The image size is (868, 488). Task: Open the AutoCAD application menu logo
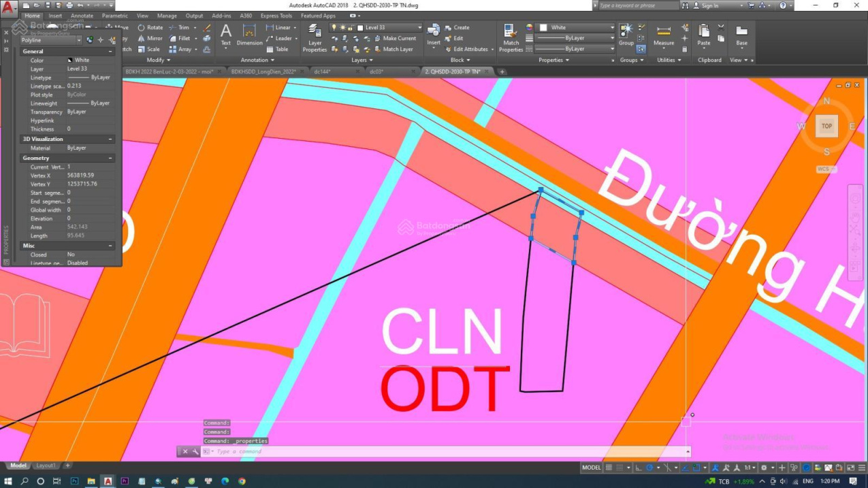coord(9,8)
